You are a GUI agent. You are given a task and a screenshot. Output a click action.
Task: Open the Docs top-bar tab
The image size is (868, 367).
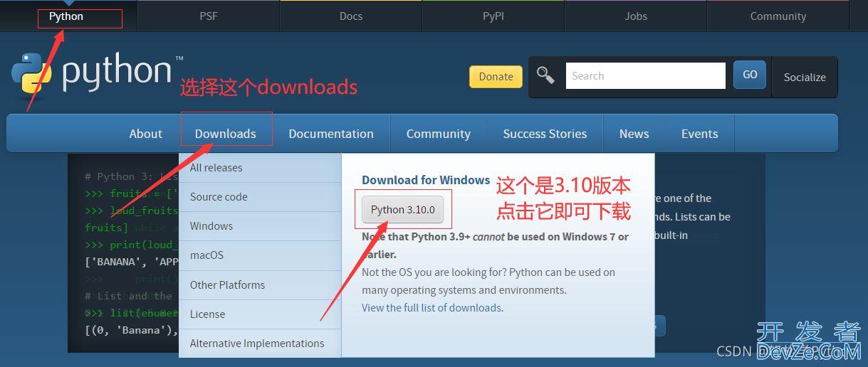pyautogui.click(x=351, y=16)
